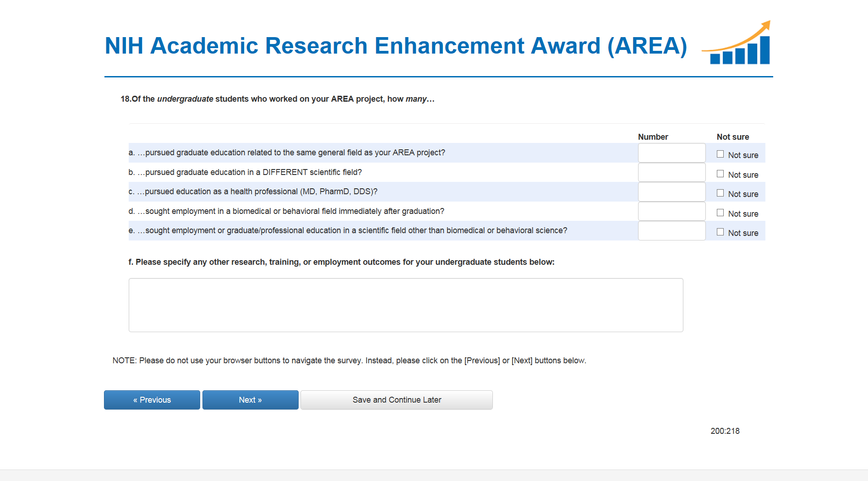Click Number input for health professional row
Image resolution: width=868 pixels, height=481 pixels.
671,192
